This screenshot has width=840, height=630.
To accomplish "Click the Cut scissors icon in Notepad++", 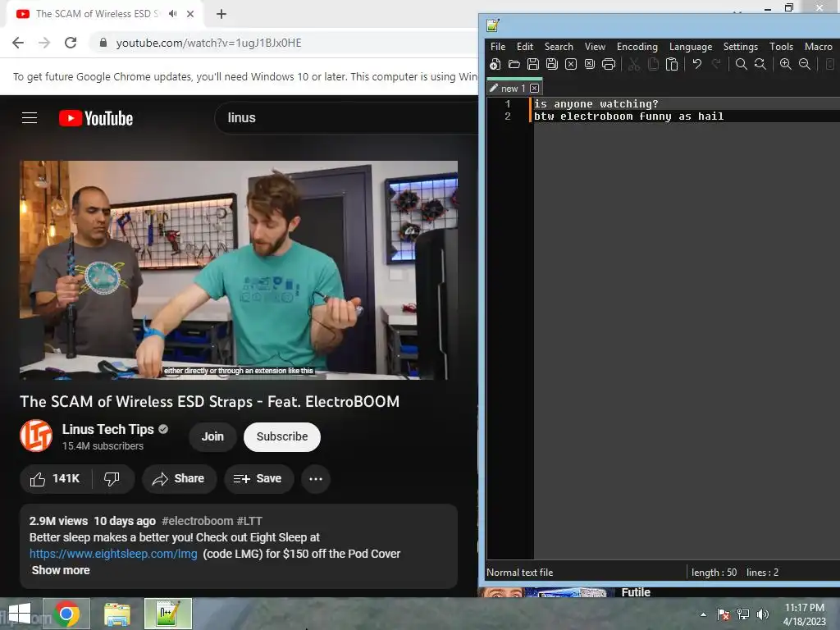I will point(634,64).
